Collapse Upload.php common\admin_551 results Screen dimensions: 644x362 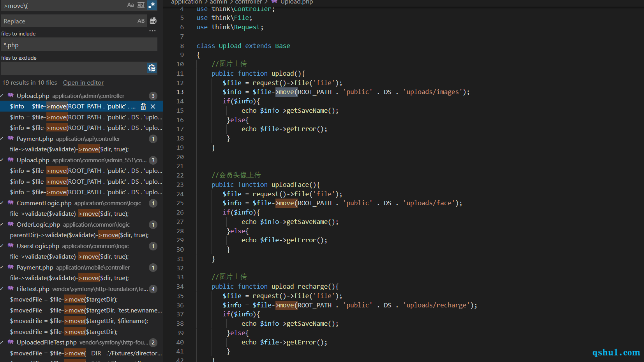pyautogui.click(x=2, y=160)
